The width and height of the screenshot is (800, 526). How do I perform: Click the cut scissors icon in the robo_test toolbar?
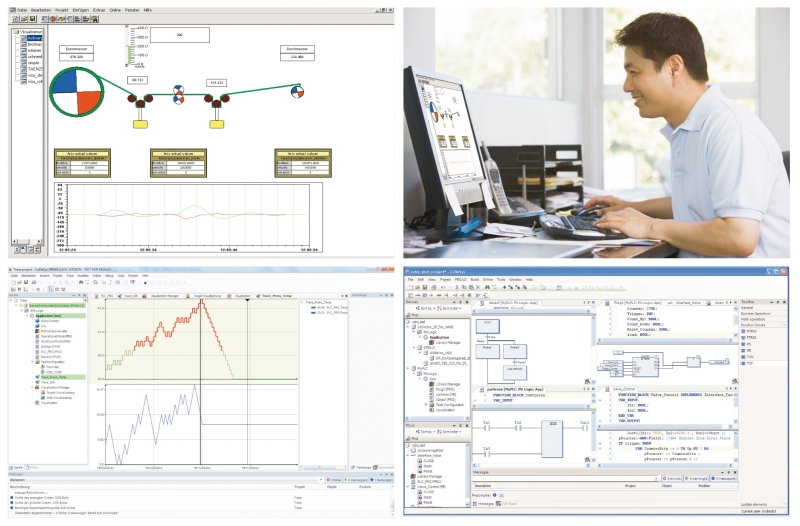click(x=457, y=287)
